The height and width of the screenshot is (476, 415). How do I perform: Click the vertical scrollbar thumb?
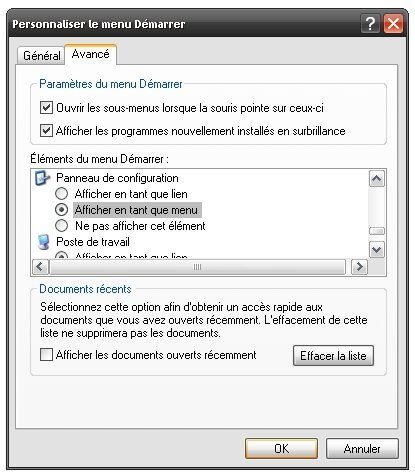[x=377, y=231]
